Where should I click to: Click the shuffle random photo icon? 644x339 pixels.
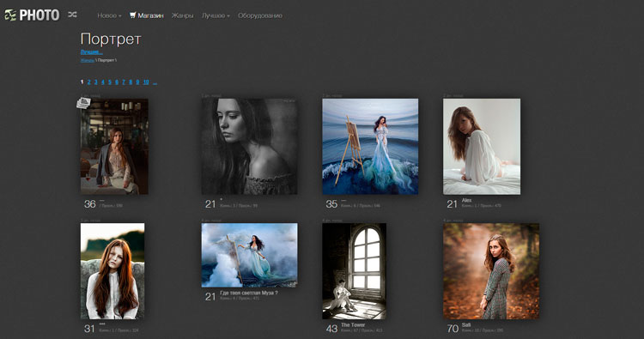[72, 15]
